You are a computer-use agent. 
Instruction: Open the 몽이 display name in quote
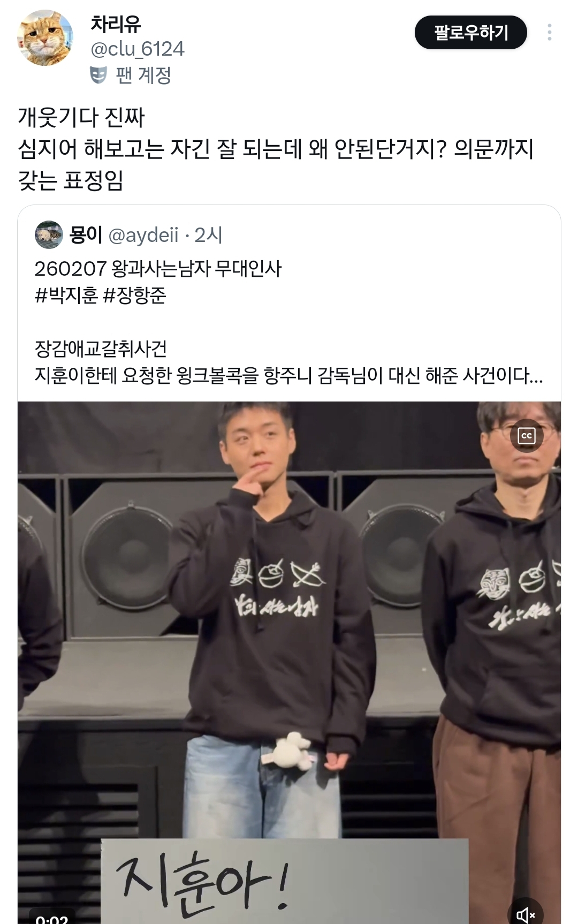pos(86,235)
